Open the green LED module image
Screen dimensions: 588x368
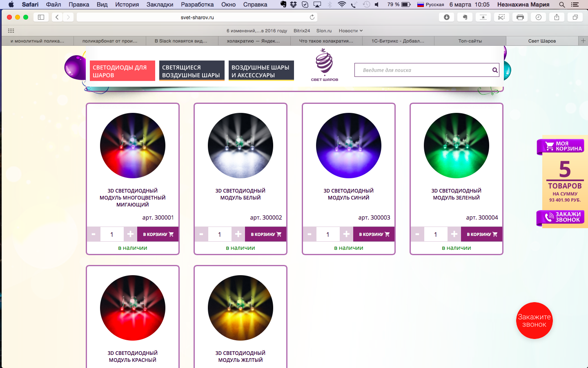(457, 146)
